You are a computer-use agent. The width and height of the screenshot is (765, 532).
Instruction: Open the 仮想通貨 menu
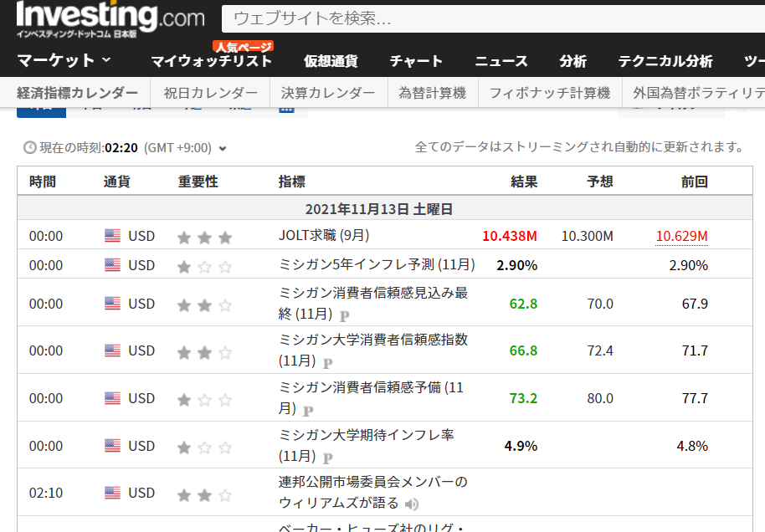(x=331, y=61)
